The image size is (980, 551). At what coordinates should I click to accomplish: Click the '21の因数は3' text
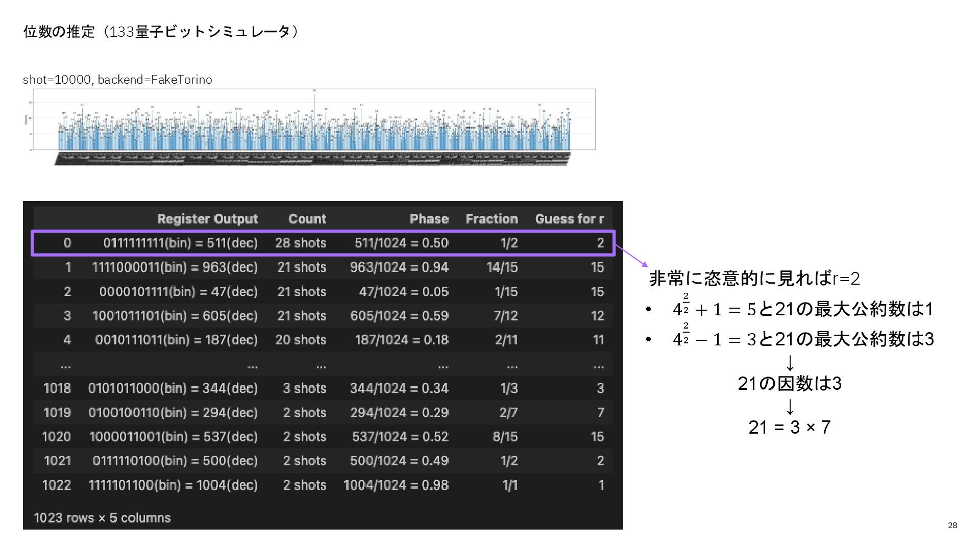coord(789,383)
